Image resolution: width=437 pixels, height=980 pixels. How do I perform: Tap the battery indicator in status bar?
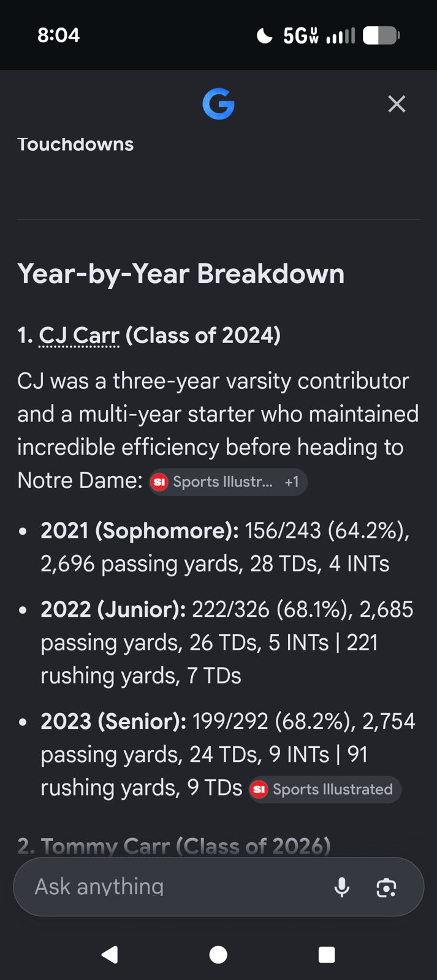381,36
